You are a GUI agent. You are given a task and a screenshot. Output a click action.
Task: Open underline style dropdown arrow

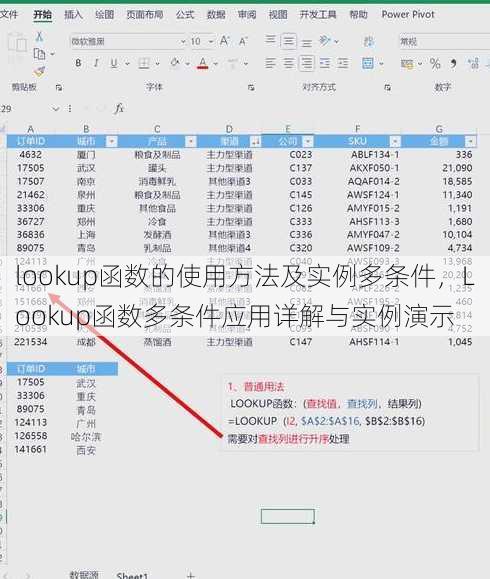[x=127, y=64]
